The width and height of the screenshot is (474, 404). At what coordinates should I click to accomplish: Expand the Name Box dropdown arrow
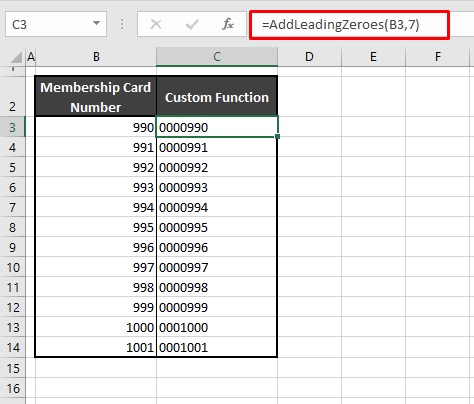96,23
